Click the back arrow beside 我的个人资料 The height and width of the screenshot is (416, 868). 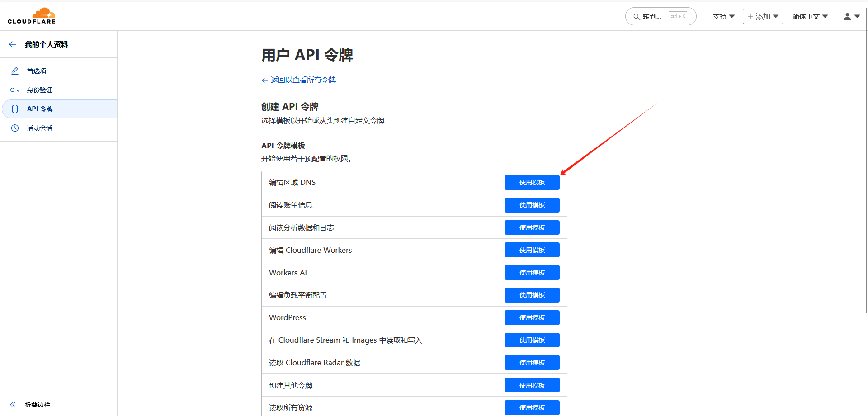click(13, 44)
